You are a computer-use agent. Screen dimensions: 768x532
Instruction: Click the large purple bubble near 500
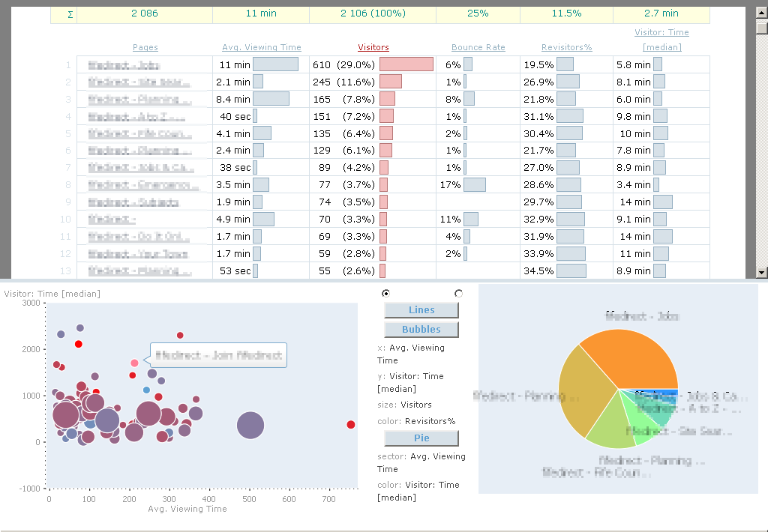click(x=250, y=425)
